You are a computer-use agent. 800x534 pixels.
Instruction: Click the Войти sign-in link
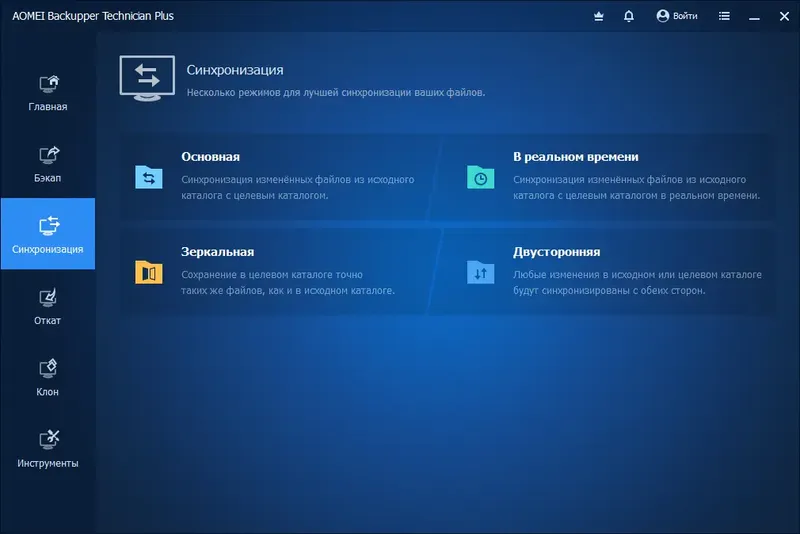[x=685, y=16]
